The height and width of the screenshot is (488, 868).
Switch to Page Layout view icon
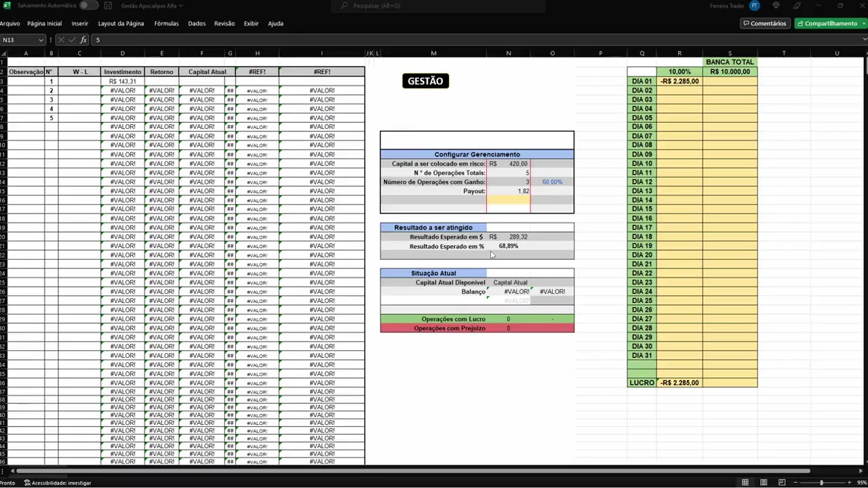tap(764, 483)
